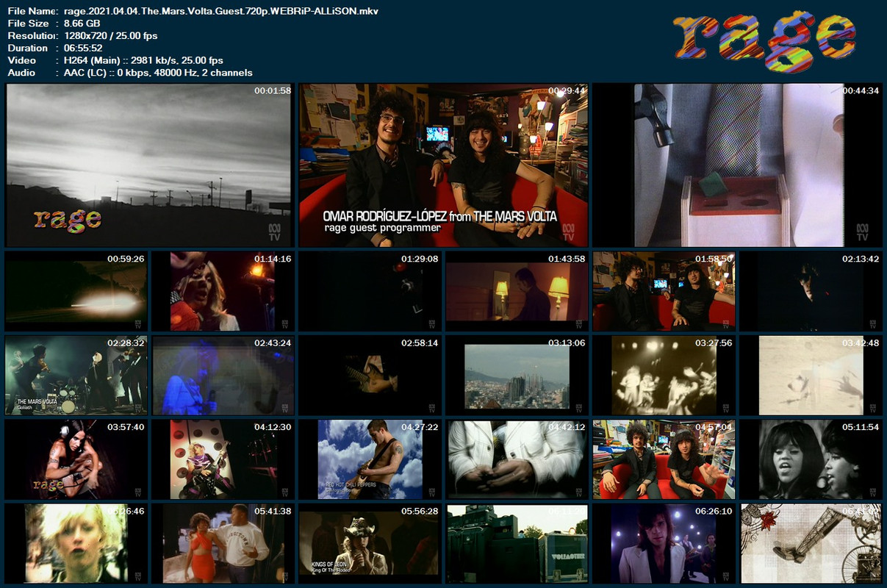Click the 01:43:58 lamp room thumbnail
The image size is (887, 588).
(x=517, y=291)
